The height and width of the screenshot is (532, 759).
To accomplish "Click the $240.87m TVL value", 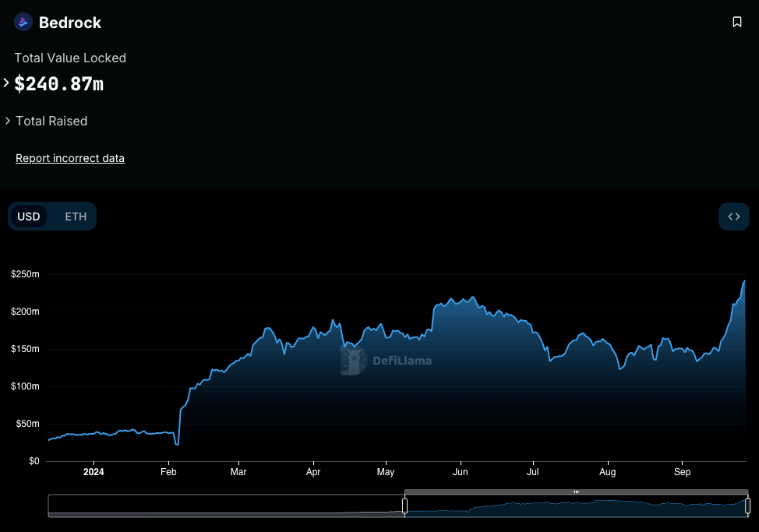I will coord(59,83).
